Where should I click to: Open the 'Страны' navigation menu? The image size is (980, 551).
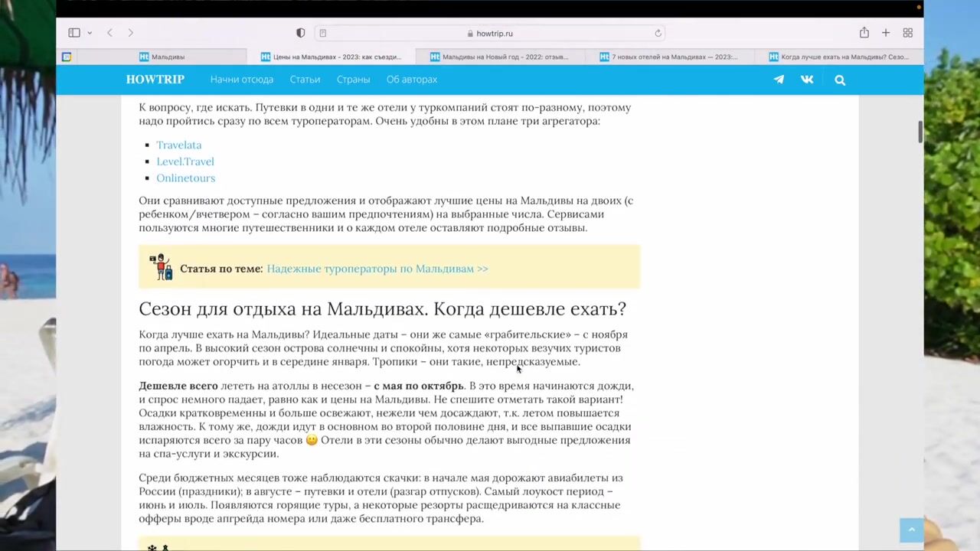(x=353, y=80)
